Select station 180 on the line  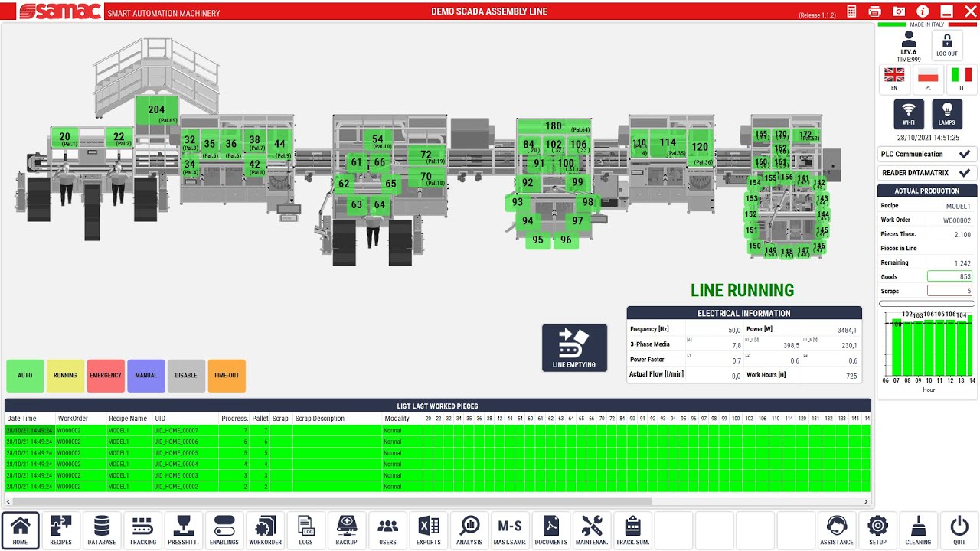point(554,127)
